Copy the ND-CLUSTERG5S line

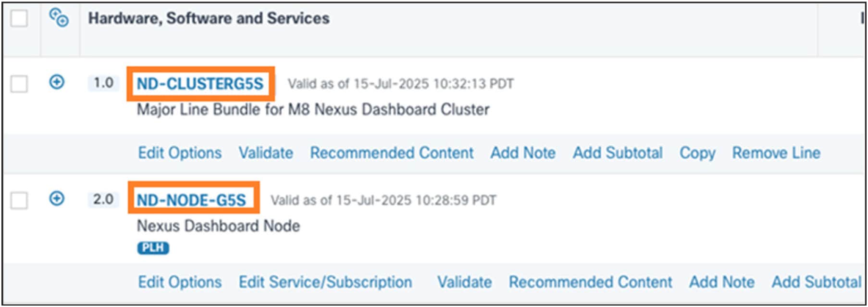click(x=697, y=153)
